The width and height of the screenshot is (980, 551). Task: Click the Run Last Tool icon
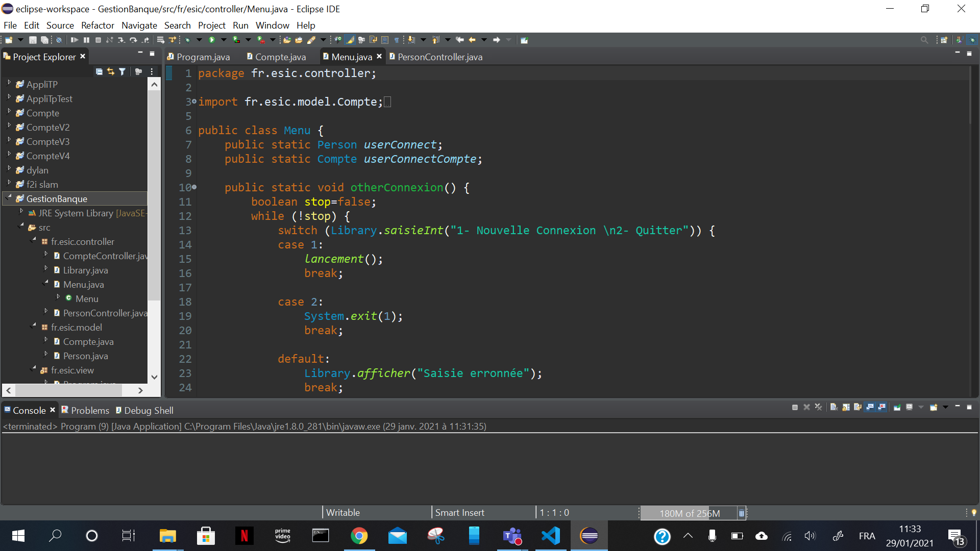point(261,40)
